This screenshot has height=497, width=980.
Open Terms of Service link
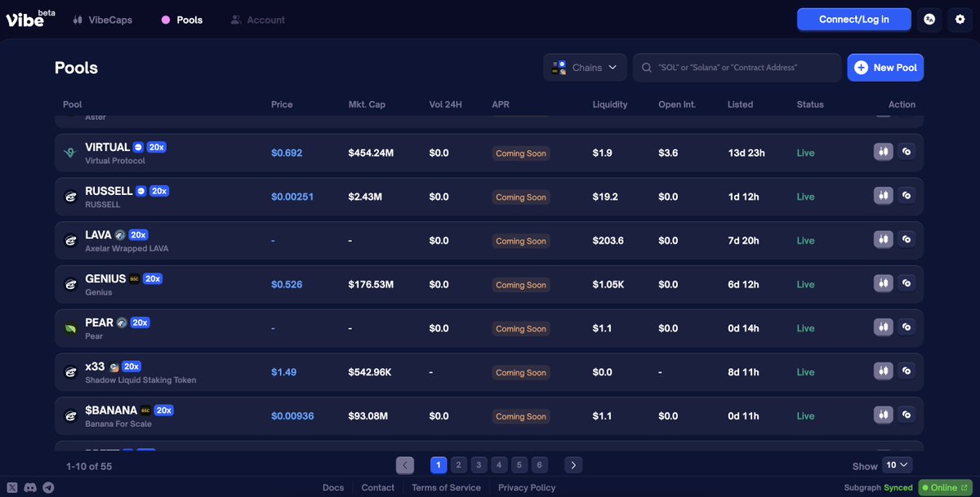point(446,487)
